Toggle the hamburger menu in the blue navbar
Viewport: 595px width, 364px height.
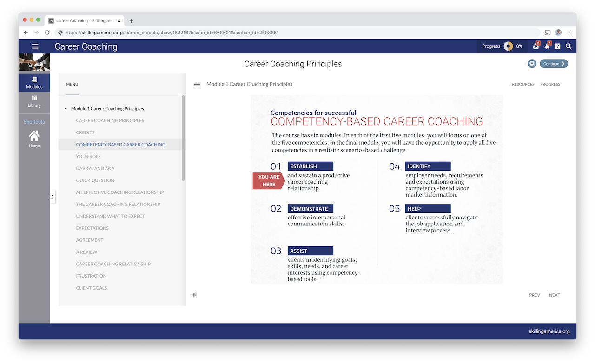(35, 46)
